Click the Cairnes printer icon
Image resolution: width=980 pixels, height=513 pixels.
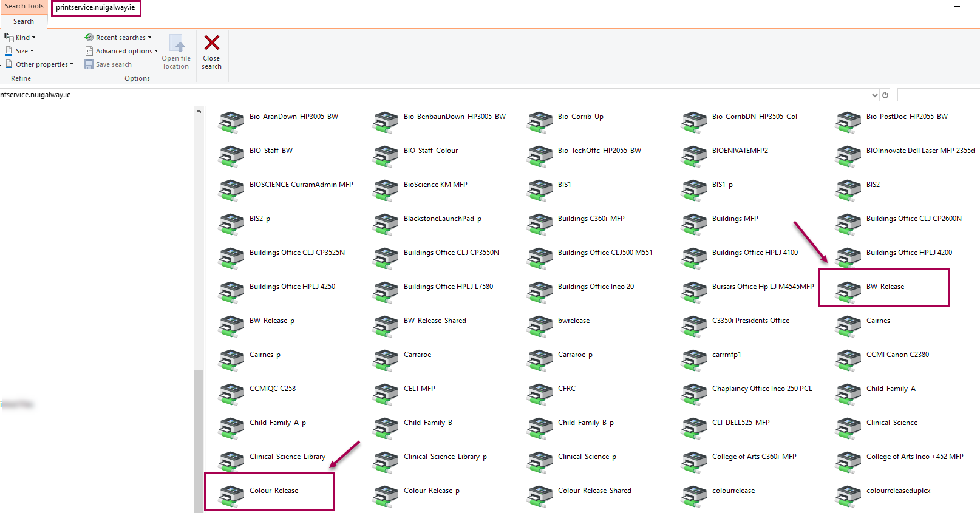[848, 324]
